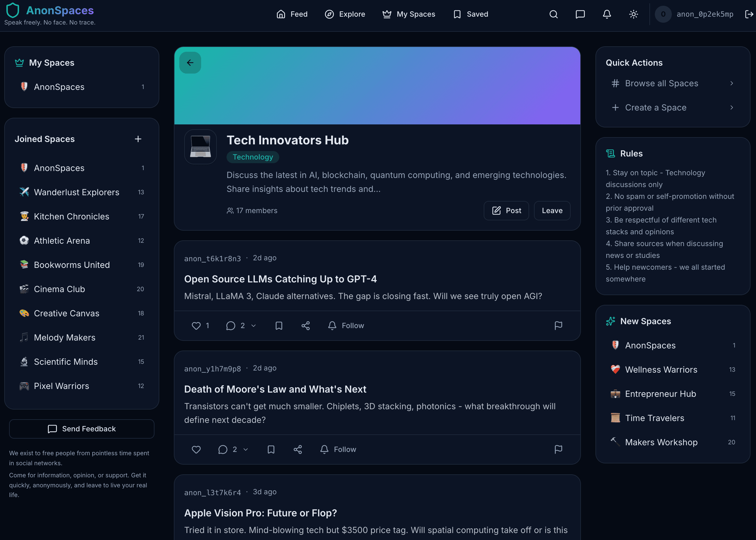Image resolution: width=756 pixels, height=540 pixels.
Task: Check notifications via the bell icon
Action: pyautogui.click(x=606, y=14)
